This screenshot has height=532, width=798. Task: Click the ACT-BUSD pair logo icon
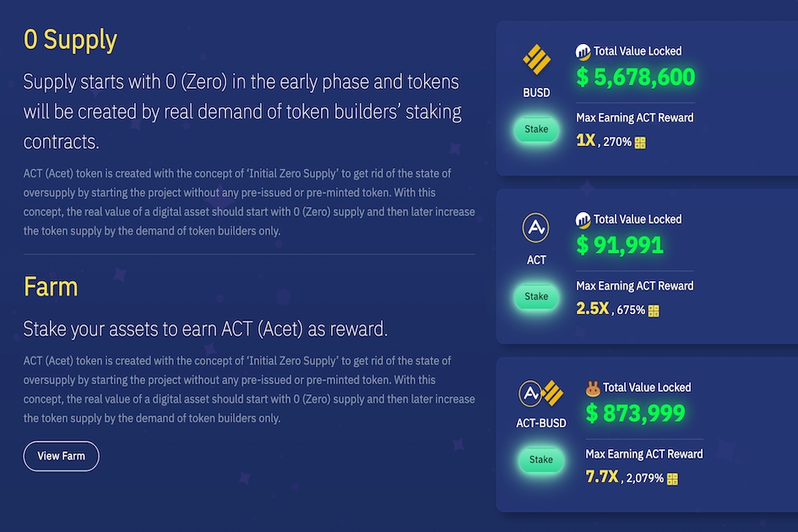point(540,393)
